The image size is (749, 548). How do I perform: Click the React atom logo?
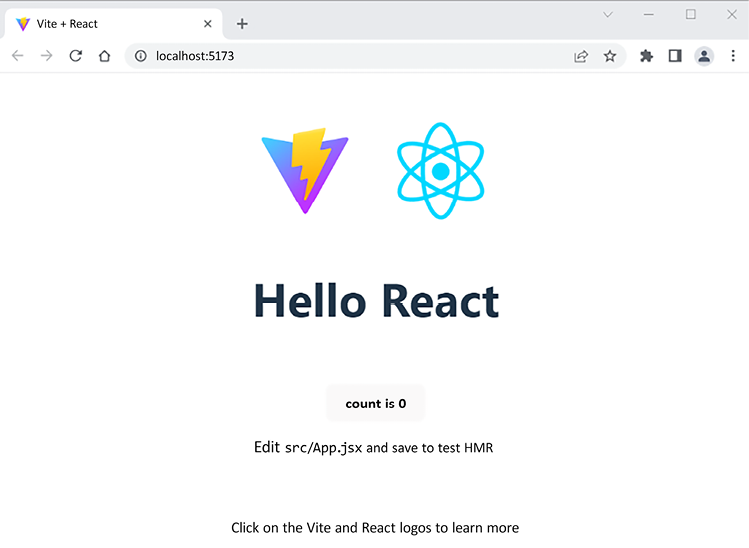(x=440, y=171)
